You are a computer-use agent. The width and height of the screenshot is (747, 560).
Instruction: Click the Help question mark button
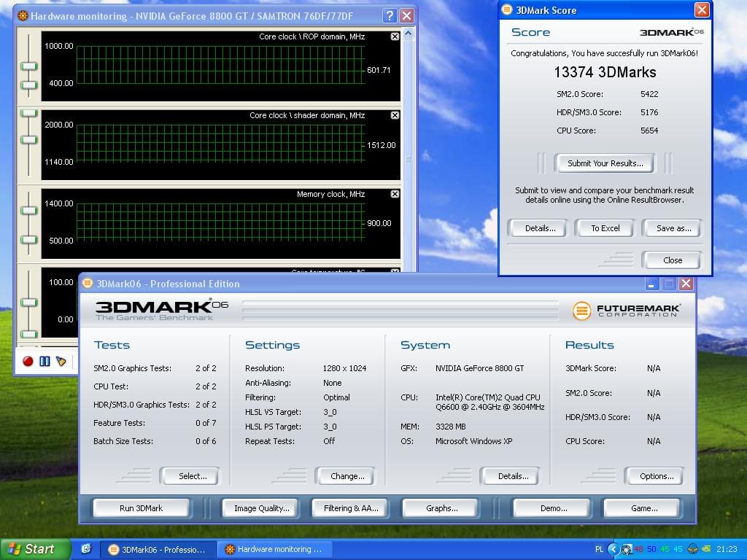(x=390, y=15)
